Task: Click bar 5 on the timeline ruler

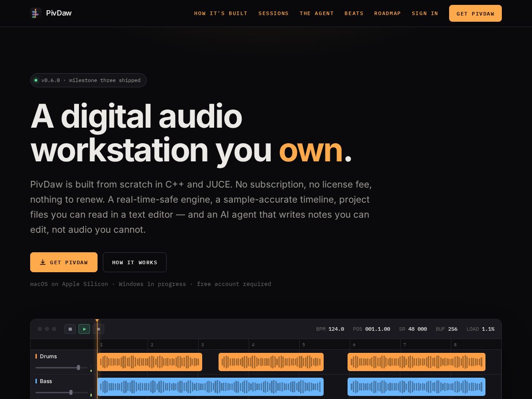Action: coord(304,344)
